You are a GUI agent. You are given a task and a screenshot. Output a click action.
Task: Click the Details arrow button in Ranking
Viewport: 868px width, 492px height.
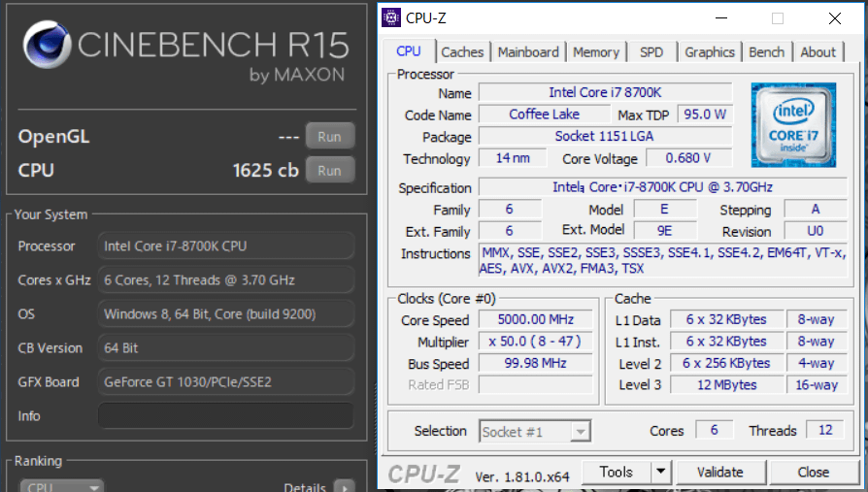[x=345, y=486]
